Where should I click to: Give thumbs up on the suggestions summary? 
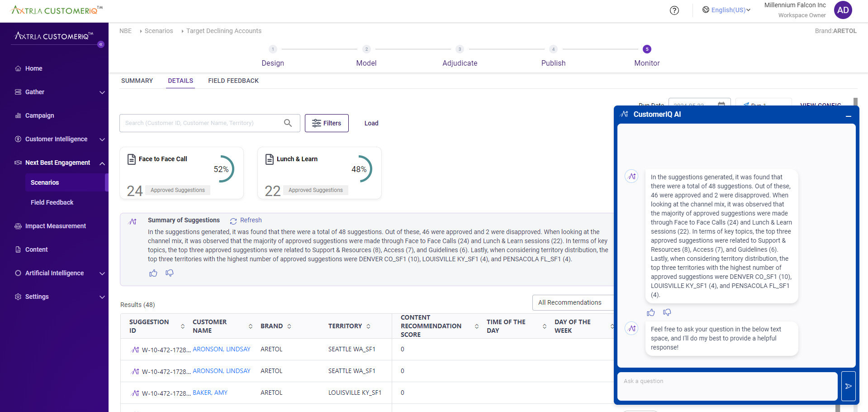point(153,273)
